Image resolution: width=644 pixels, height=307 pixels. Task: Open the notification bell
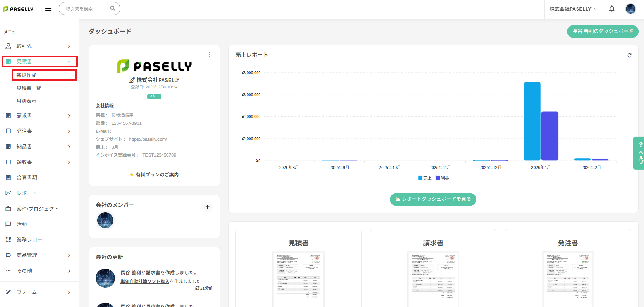coord(612,9)
